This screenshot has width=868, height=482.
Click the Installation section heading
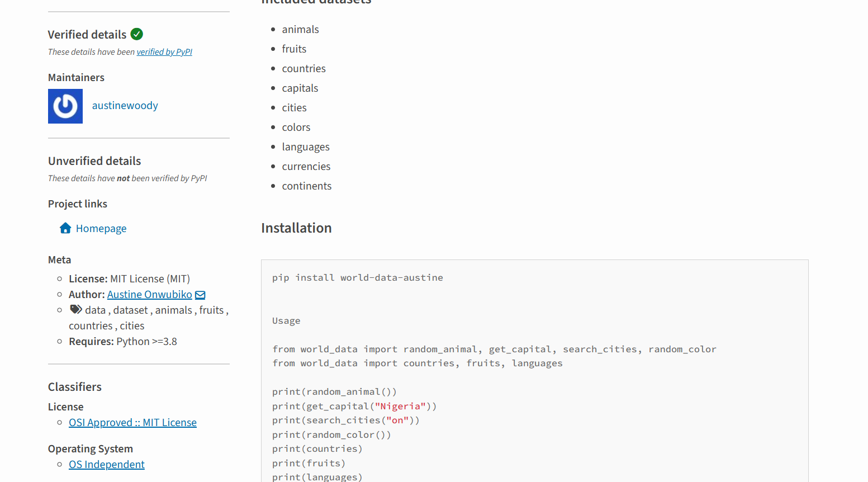click(296, 228)
